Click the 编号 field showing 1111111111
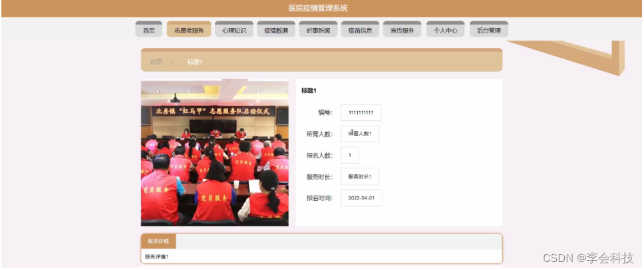Screen dimensions: 644x270 click(x=361, y=112)
